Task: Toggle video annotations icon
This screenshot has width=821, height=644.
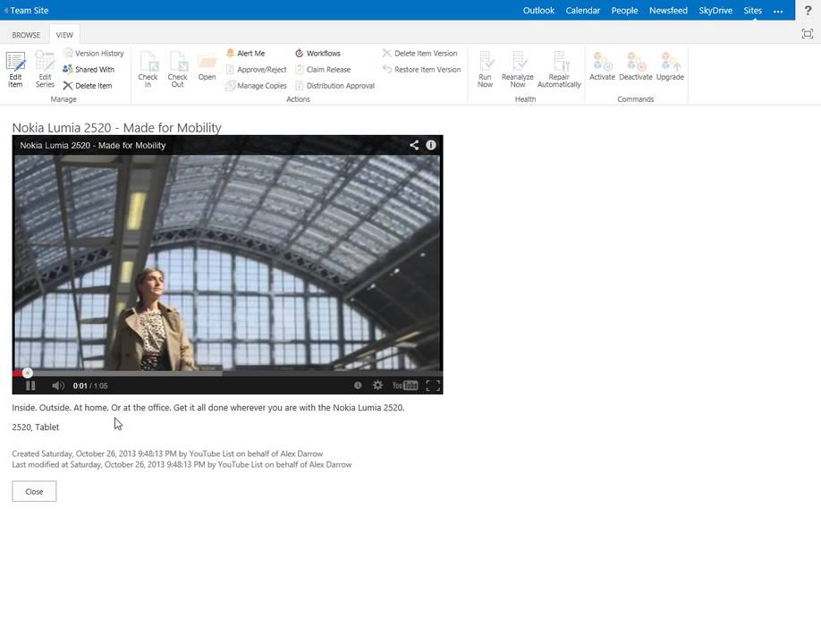Action: click(358, 386)
